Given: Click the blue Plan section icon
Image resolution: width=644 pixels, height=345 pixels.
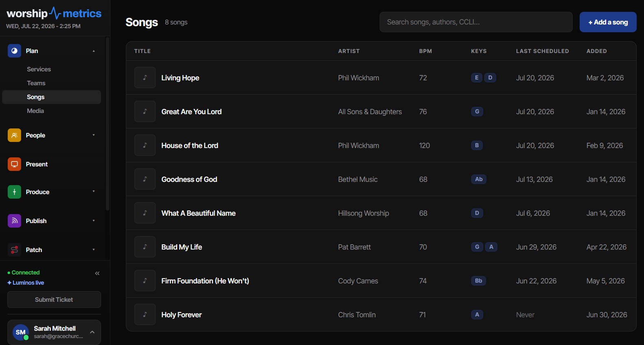Looking at the screenshot, I should pos(14,51).
